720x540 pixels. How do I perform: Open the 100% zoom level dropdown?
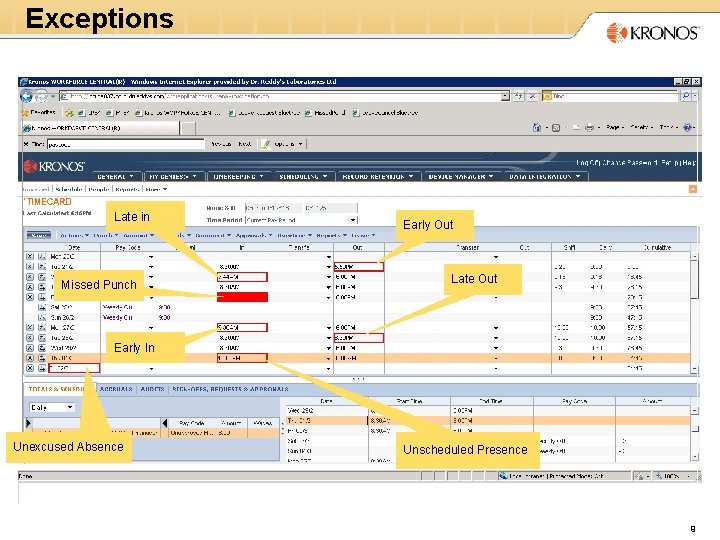coord(688,477)
